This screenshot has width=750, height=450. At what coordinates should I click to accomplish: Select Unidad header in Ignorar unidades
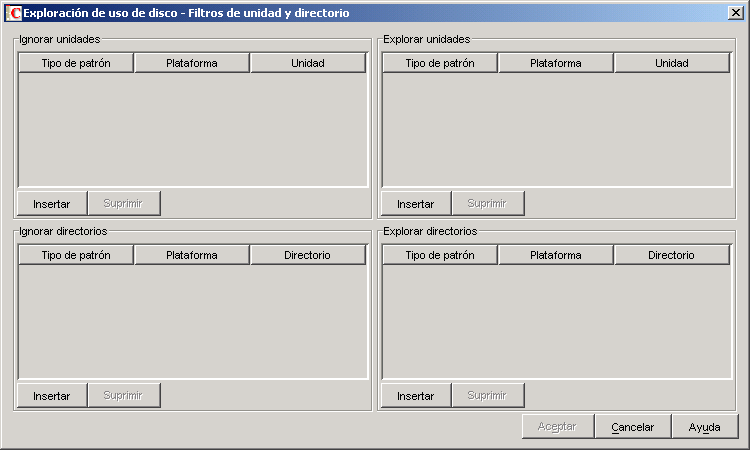[308, 63]
